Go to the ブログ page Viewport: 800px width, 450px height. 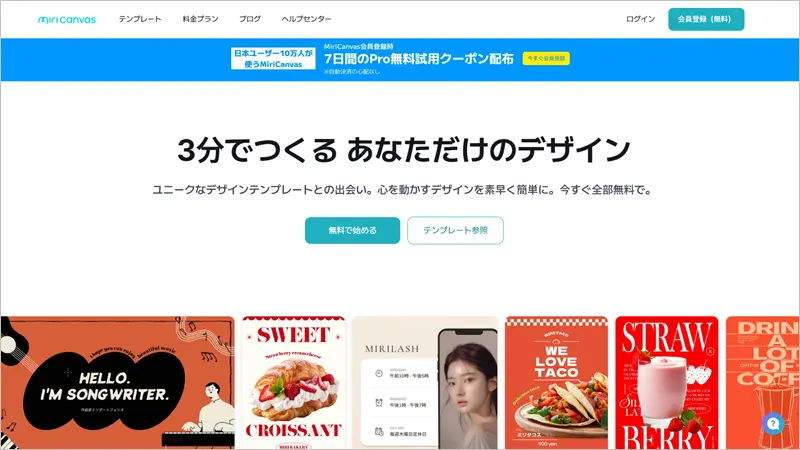click(x=250, y=19)
